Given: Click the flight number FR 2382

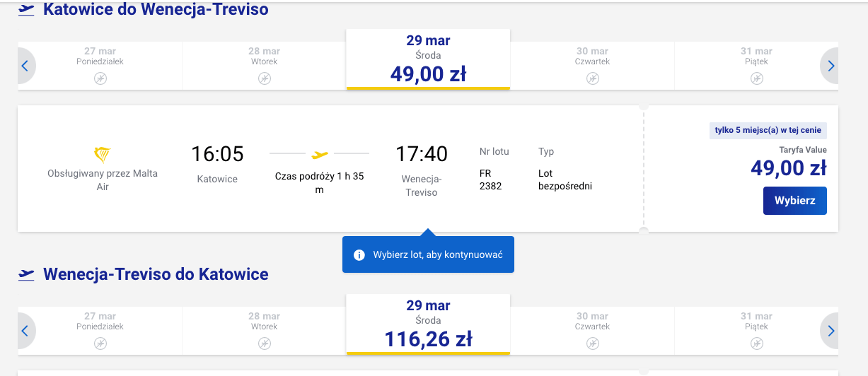Looking at the screenshot, I should (490, 180).
